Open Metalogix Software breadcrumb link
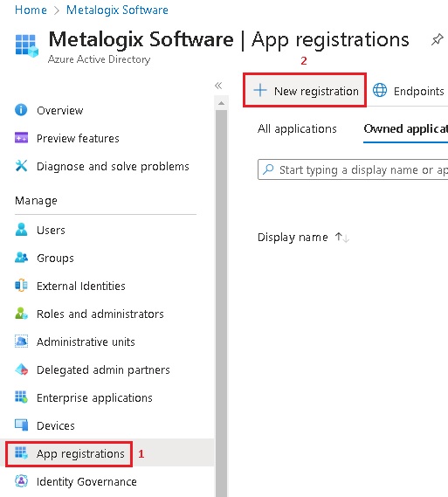Screen dimensions: 448x497 117,10
